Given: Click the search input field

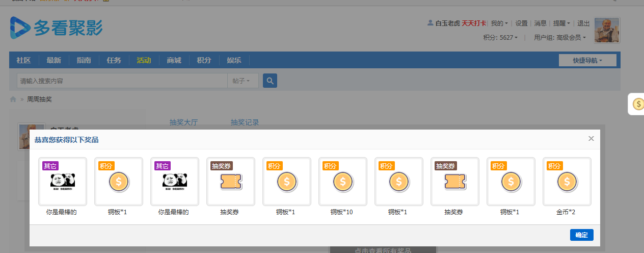Looking at the screenshot, I should coord(121,81).
